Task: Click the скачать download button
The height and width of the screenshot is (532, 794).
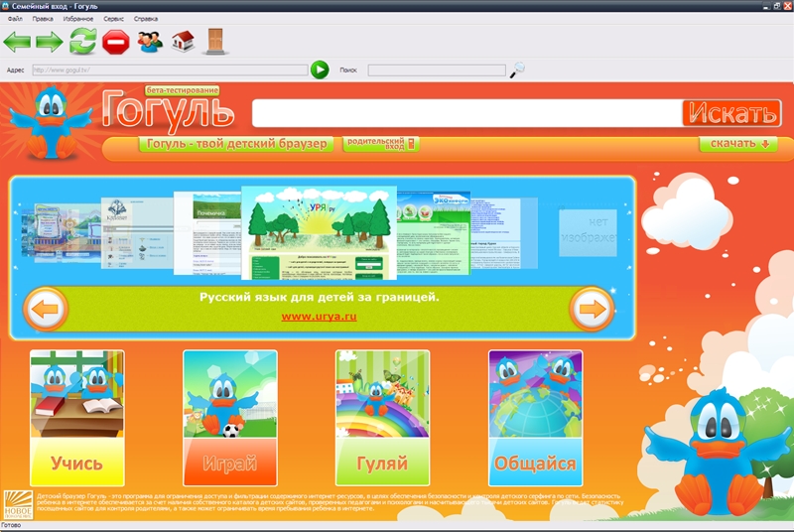Action: tap(738, 144)
